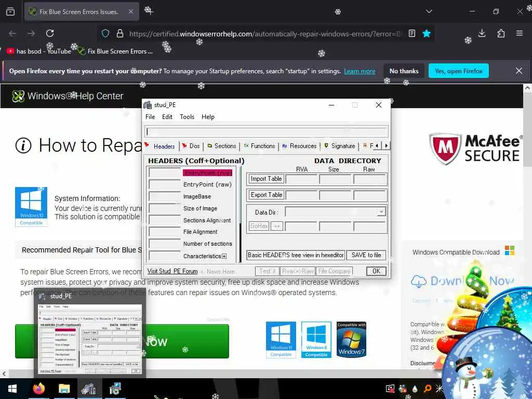The height and width of the screenshot is (399, 532).
Task: Click the OK button in stud_PE
Action: (x=376, y=271)
